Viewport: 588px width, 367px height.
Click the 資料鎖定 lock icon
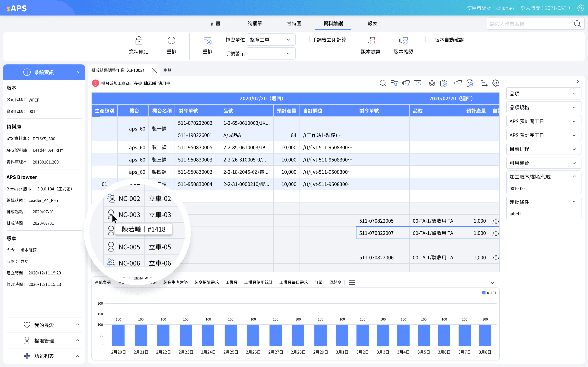138,41
